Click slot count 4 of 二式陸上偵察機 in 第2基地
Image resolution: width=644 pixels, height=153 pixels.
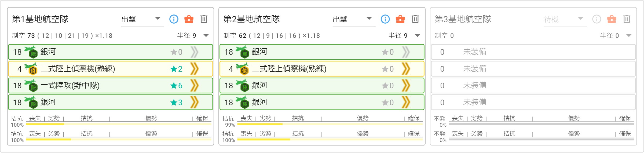pyautogui.click(x=231, y=69)
